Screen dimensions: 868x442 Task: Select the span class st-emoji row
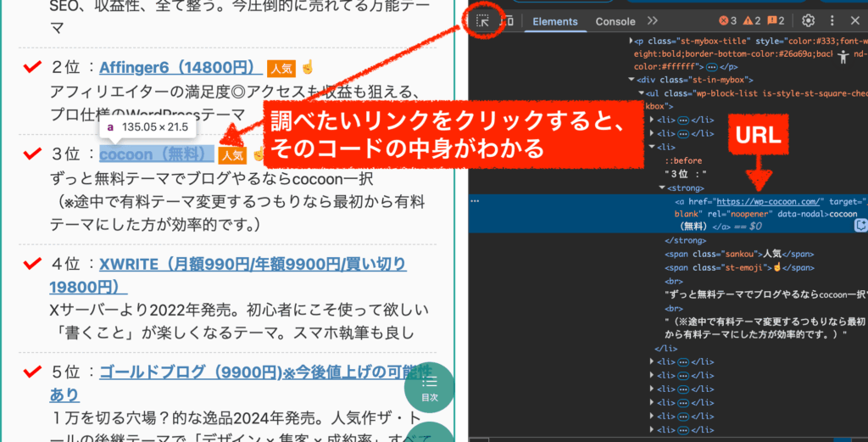pos(739,267)
